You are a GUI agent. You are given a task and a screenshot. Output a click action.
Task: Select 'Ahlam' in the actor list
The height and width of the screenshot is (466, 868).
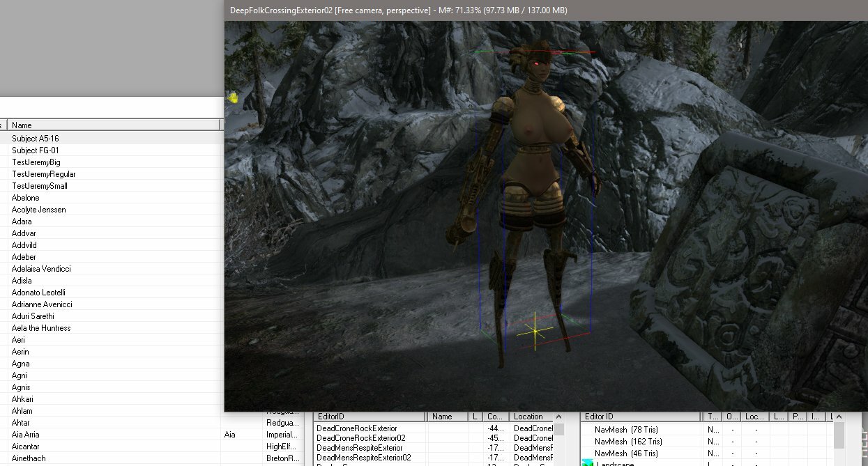(x=22, y=411)
